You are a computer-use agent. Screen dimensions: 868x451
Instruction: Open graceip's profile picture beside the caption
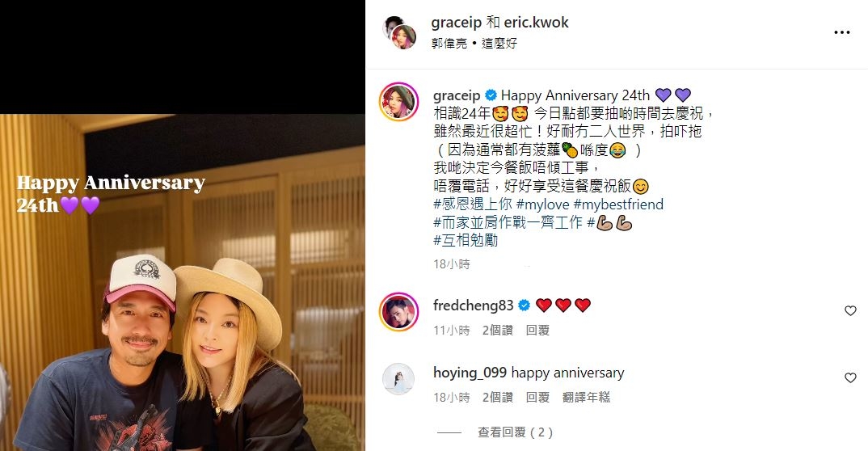click(x=398, y=102)
